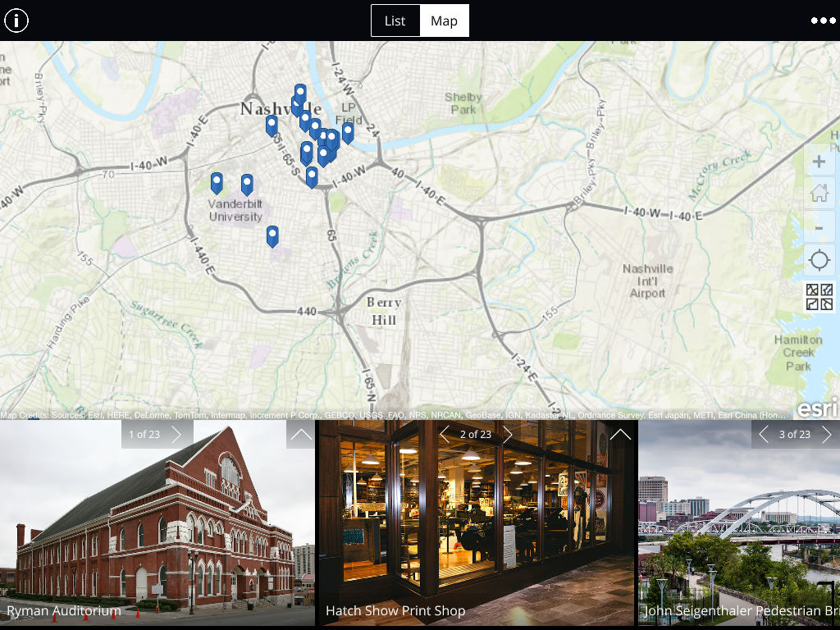Click the "Shelby Park" map label

(463, 103)
